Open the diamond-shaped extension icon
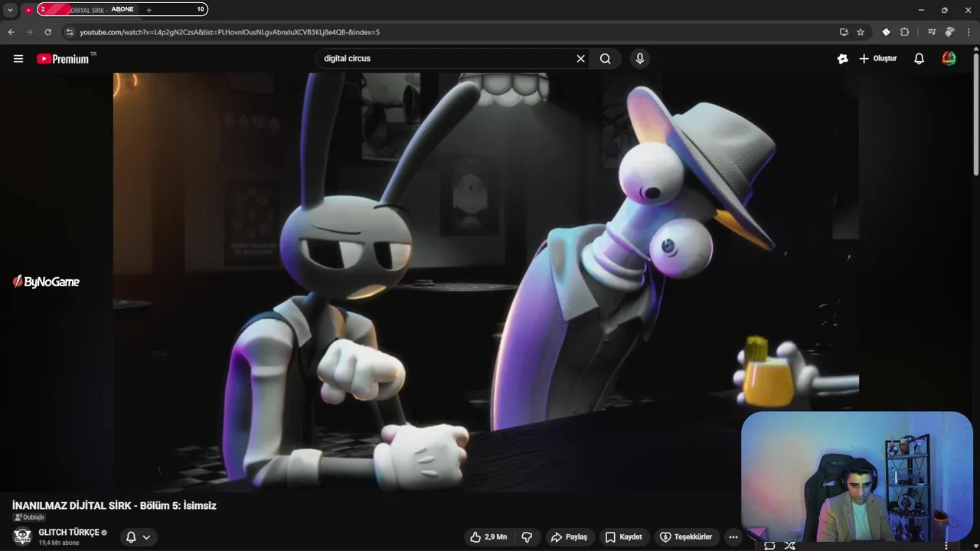 click(x=886, y=32)
